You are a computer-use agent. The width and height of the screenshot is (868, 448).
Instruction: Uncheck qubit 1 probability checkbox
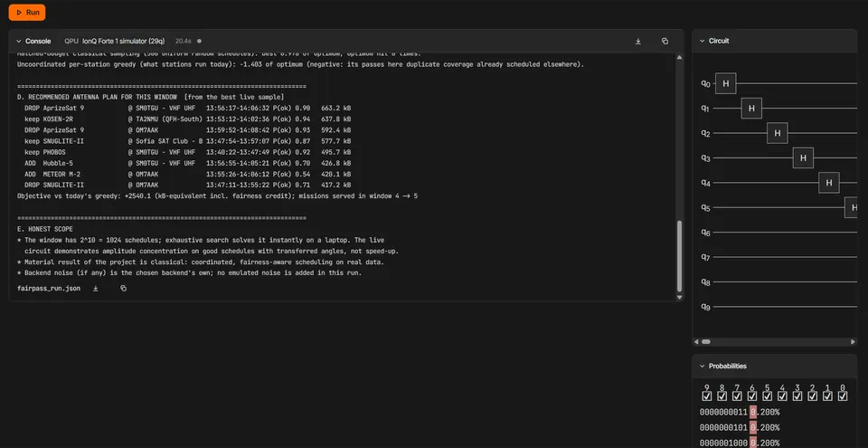(x=827, y=396)
